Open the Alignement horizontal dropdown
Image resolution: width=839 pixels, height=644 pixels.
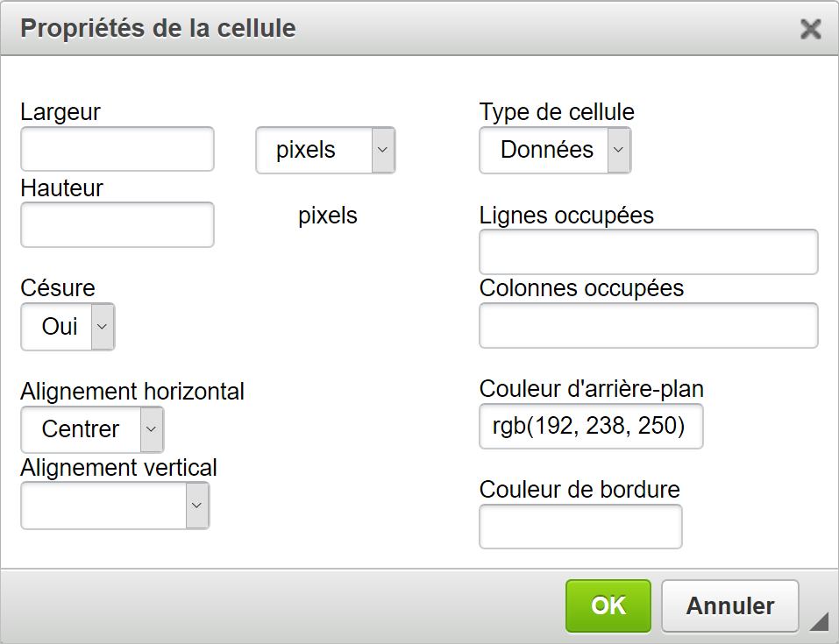(92, 429)
